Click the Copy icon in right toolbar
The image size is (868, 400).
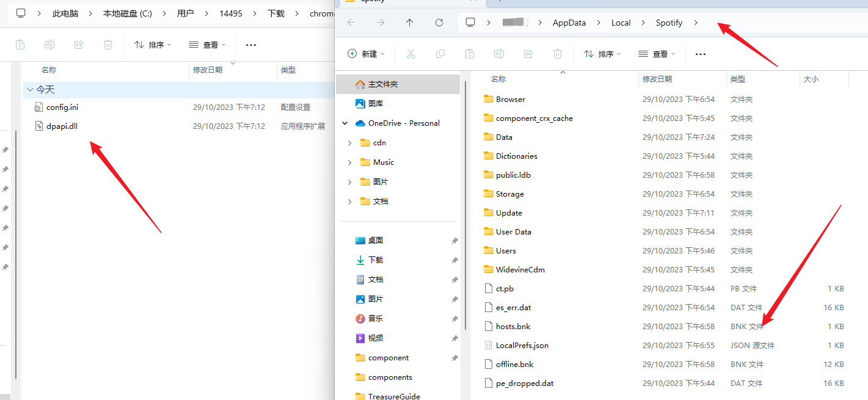click(440, 54)
